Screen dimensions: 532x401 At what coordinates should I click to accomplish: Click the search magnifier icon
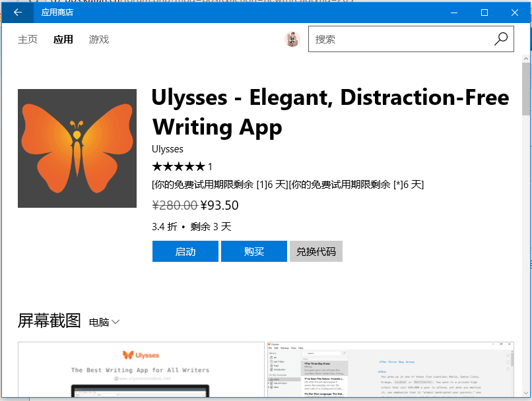[500, 39]
